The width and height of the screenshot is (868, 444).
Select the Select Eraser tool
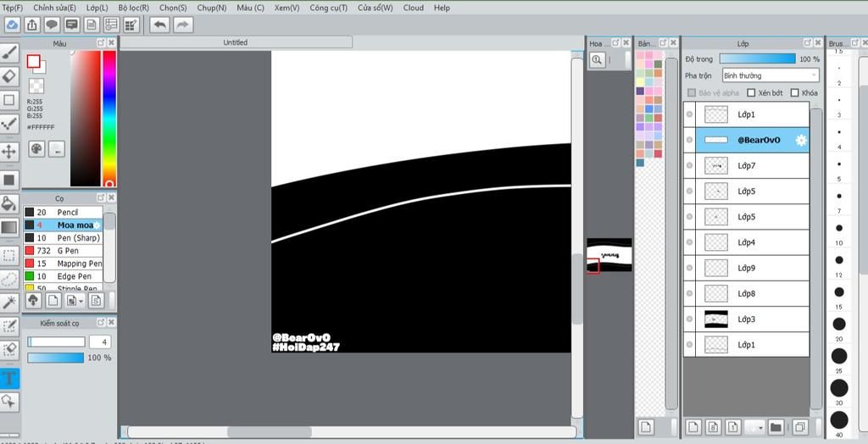pos(8,350)
